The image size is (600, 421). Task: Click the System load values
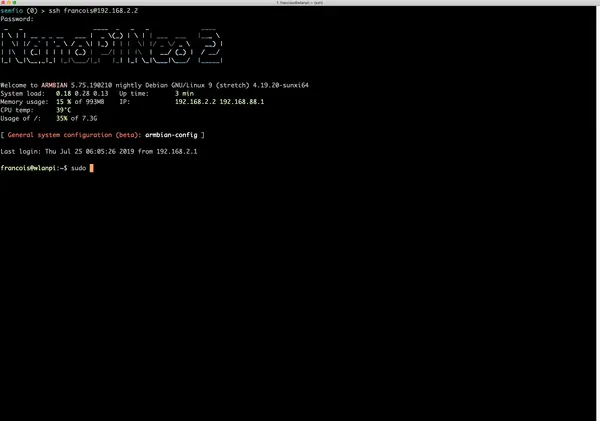click(82, 93)
